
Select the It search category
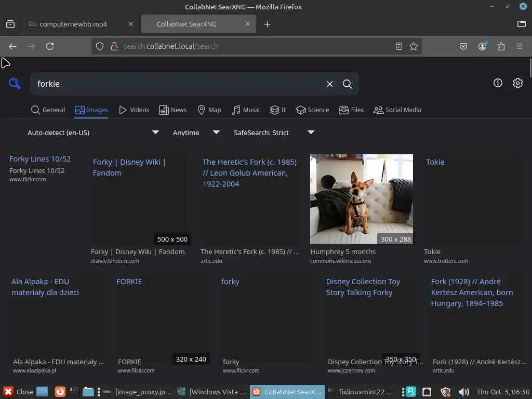[x=278, y=110]
